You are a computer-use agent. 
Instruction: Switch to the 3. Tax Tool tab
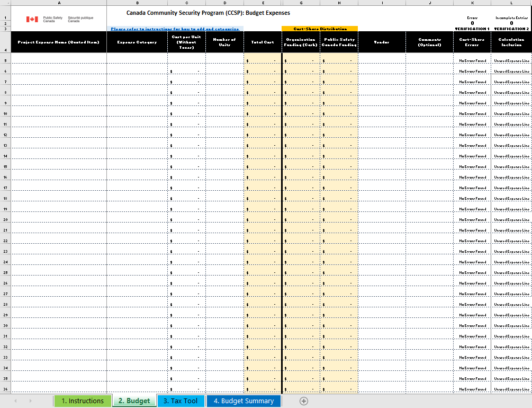coord(180,401)
